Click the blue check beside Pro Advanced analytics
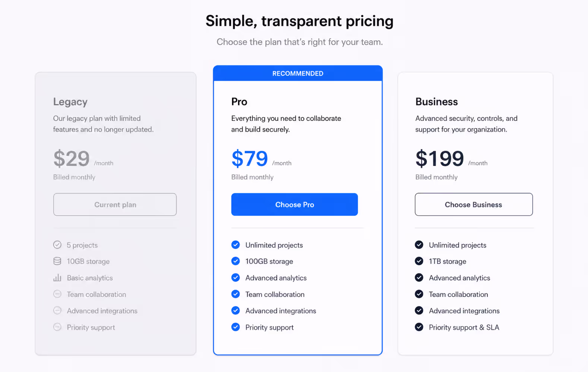 (235, 278)
